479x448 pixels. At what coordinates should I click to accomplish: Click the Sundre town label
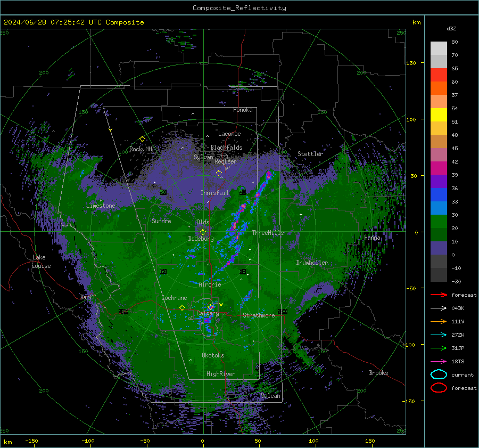[x=161, y=221]
